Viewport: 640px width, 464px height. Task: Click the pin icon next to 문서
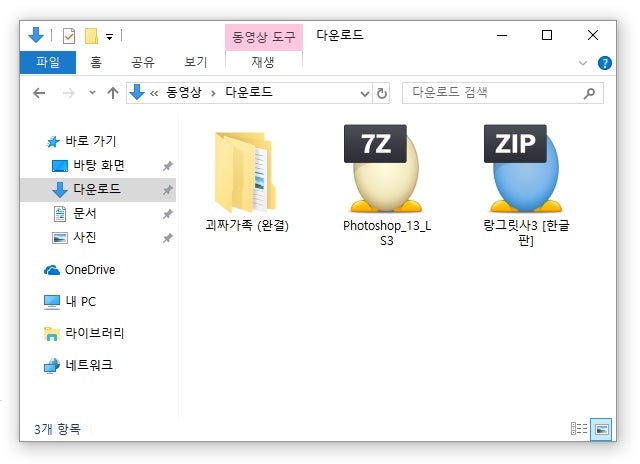pos(167,214)
